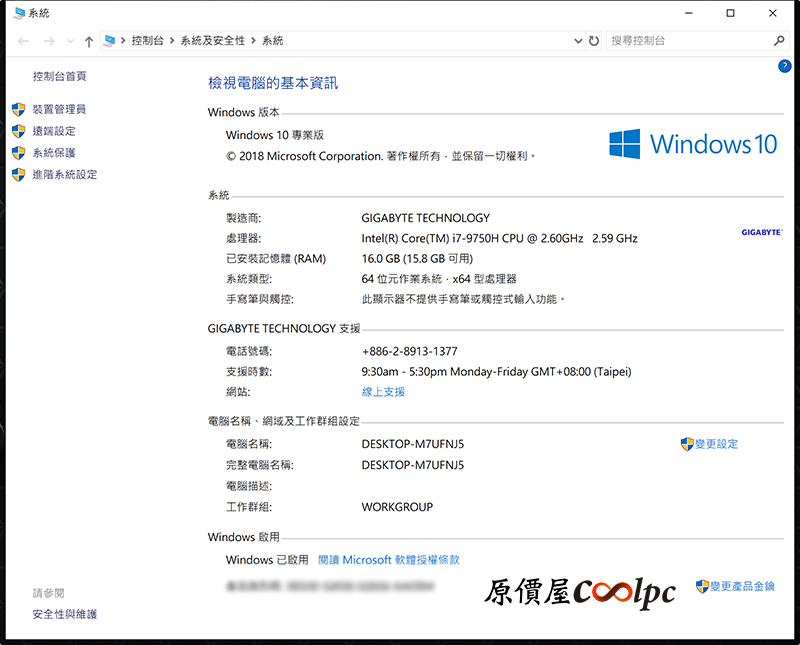Close the 系統 window
This screenshot has height=645, width=800.
coord(772,13)
